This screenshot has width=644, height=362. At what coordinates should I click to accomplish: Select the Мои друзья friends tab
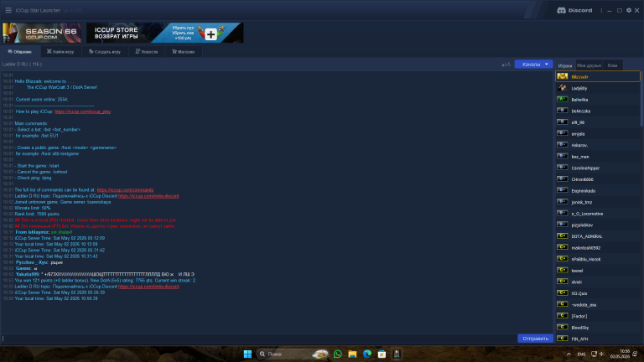tap(589, 65)
